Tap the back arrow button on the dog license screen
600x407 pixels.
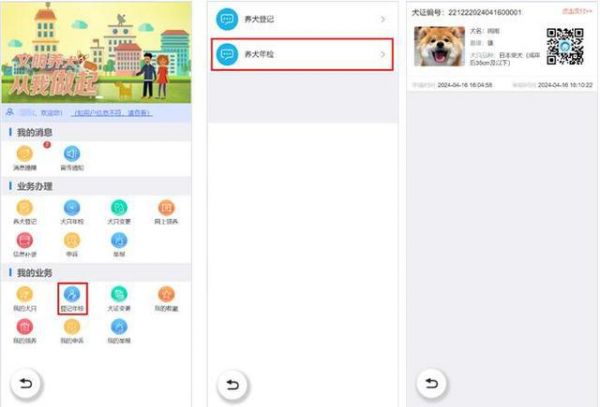point(432,383)
